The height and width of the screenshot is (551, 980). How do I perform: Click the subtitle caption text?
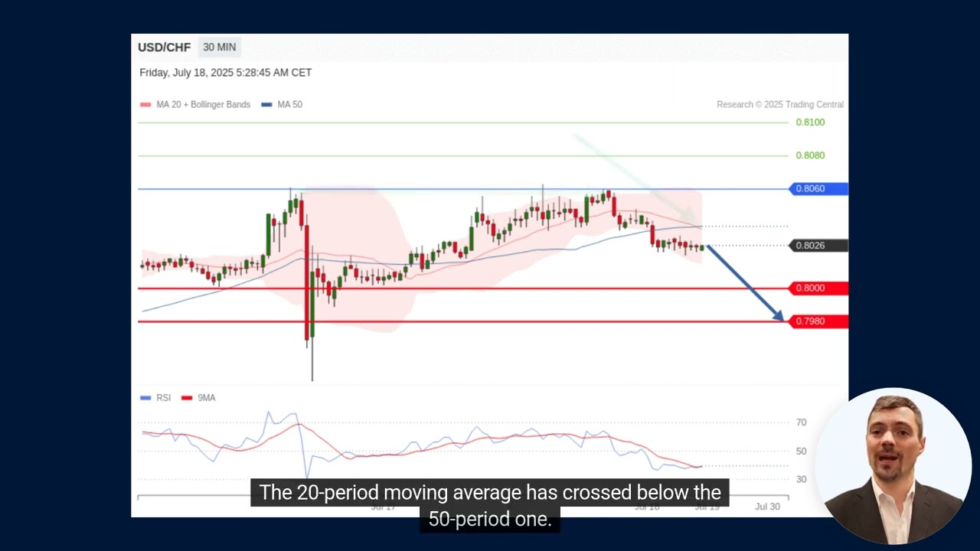[490, 505]
